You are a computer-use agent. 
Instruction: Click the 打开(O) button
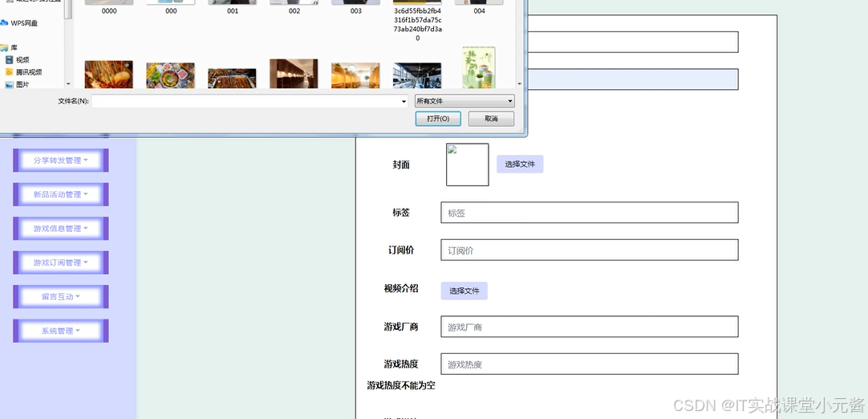(x=438, y=119)
